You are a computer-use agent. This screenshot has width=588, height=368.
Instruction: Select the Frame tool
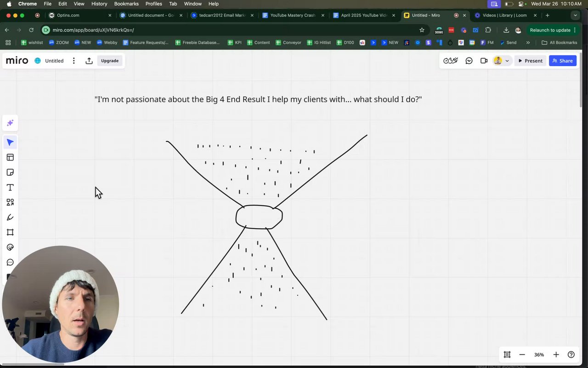[10, 232]
